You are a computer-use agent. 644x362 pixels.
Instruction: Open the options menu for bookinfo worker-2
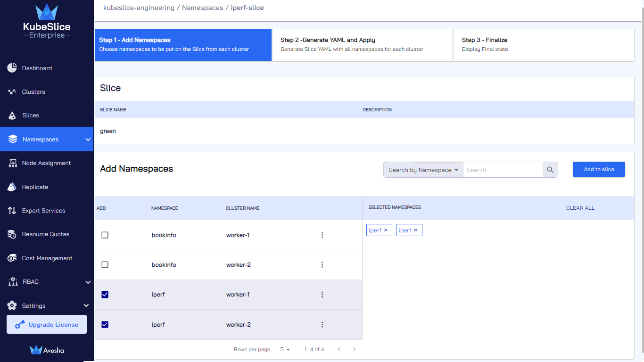[322, 265]
